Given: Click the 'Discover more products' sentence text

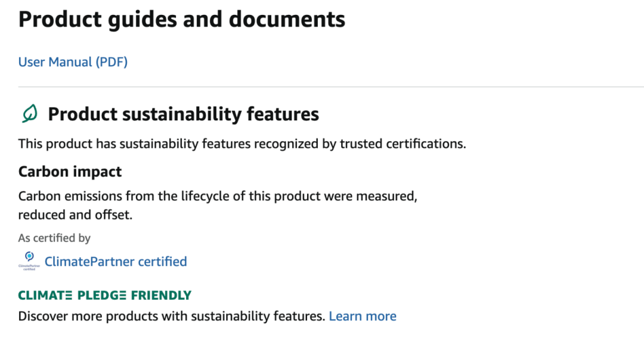Looking at the screenshot, I should click(172, 316).
